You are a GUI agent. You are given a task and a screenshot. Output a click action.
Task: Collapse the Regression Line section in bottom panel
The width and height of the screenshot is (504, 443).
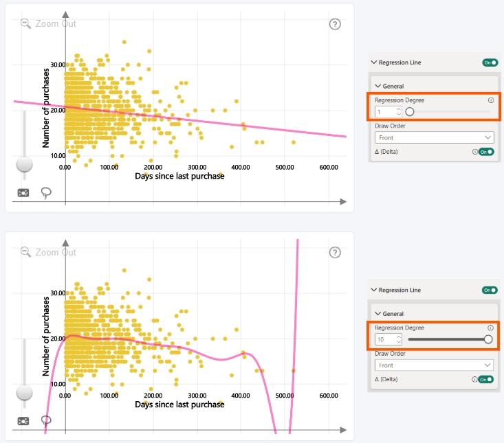click(374, 290)
